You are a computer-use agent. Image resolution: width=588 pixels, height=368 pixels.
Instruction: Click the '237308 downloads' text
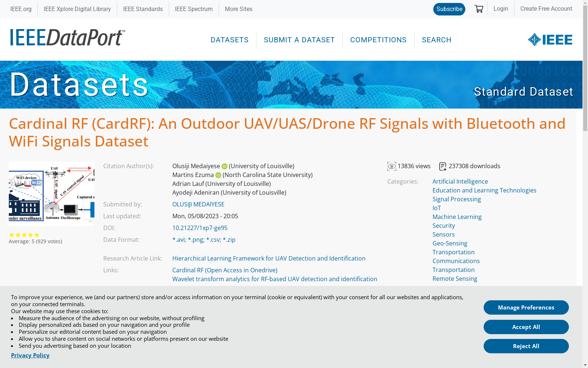pyautogui.click(x=474, y=166)
